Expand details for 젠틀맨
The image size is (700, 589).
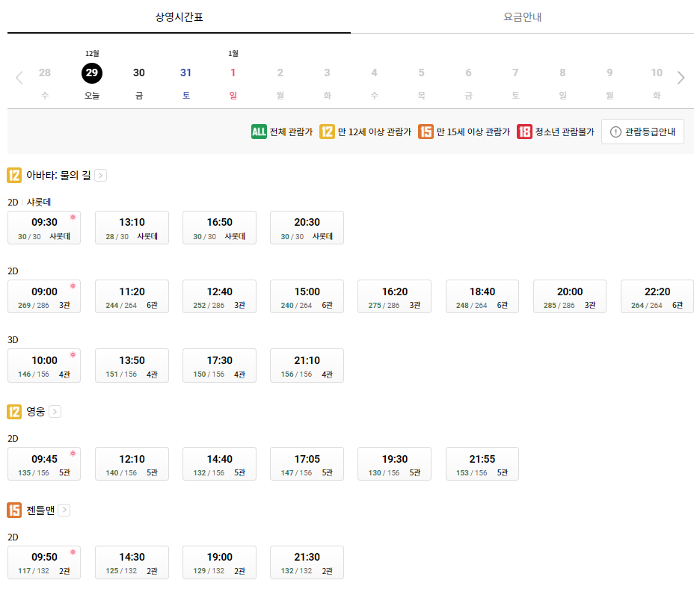pos(64,510)
